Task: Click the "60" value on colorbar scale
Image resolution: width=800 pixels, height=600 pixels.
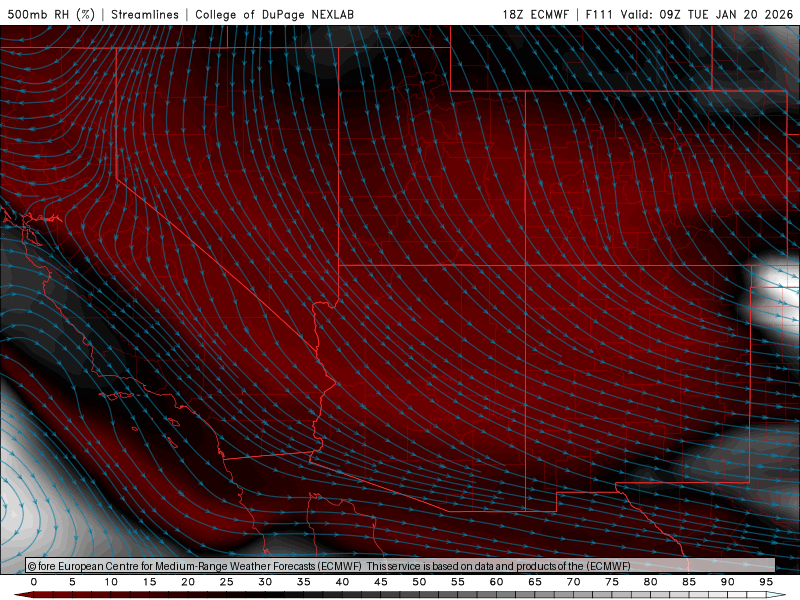Action: coord(496,582)
